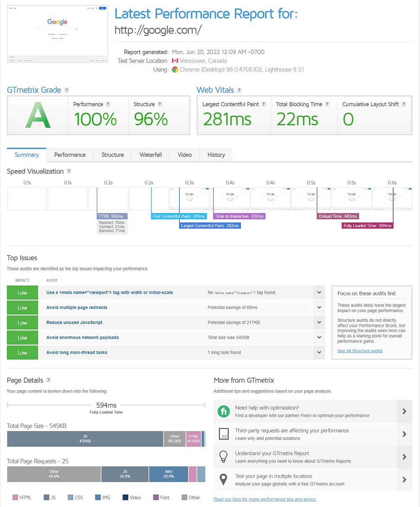
Task: Click the Font legend color swatch
Action: click(156, 498)
